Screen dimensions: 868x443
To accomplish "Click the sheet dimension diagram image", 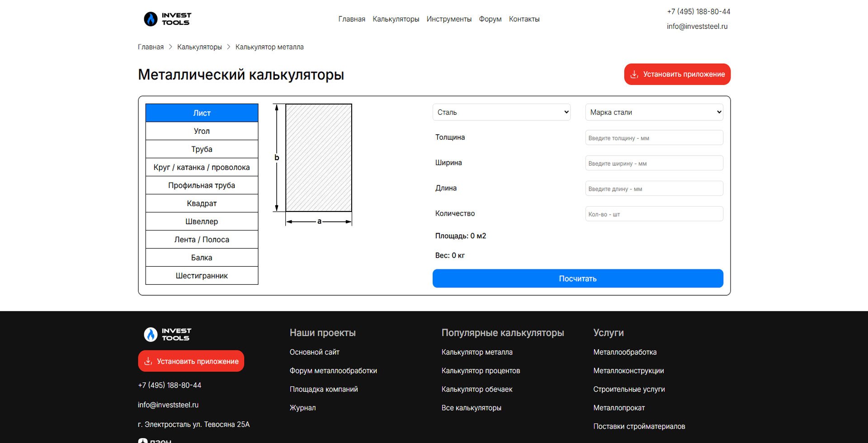I will pos(313,164).
